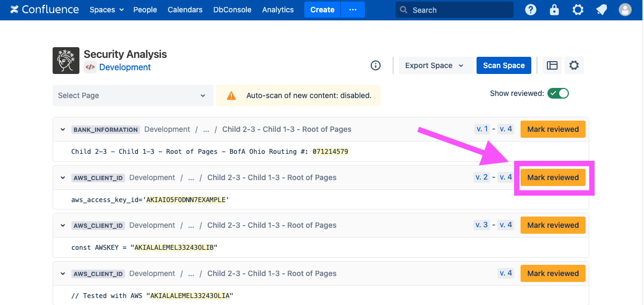Open the Export Space dropdown
The width and height of the screenshot is (644, 305).
(434, 65)
